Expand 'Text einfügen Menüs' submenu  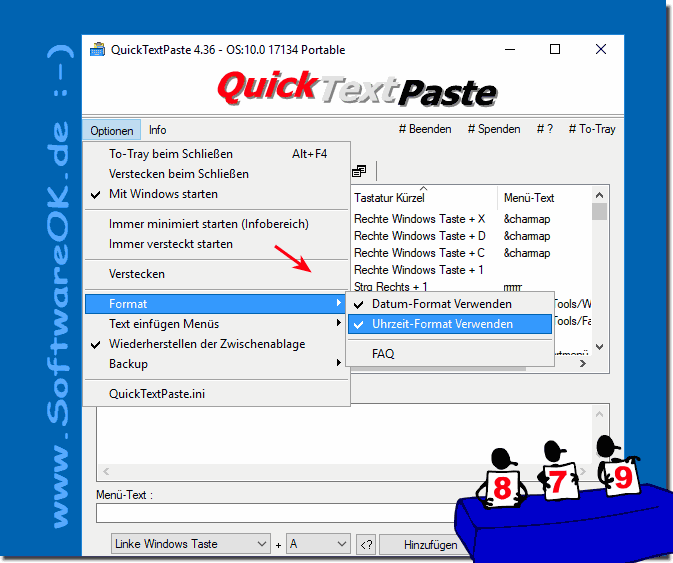217,324
